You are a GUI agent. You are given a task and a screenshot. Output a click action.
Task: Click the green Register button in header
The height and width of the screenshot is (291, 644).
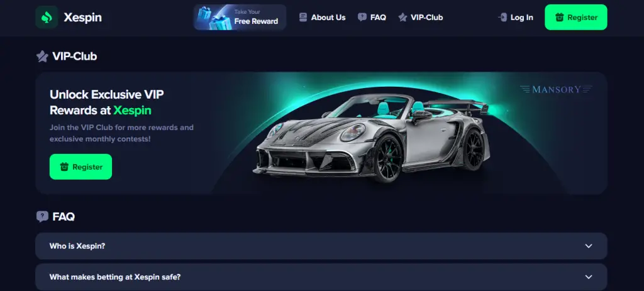pos(576,17)
